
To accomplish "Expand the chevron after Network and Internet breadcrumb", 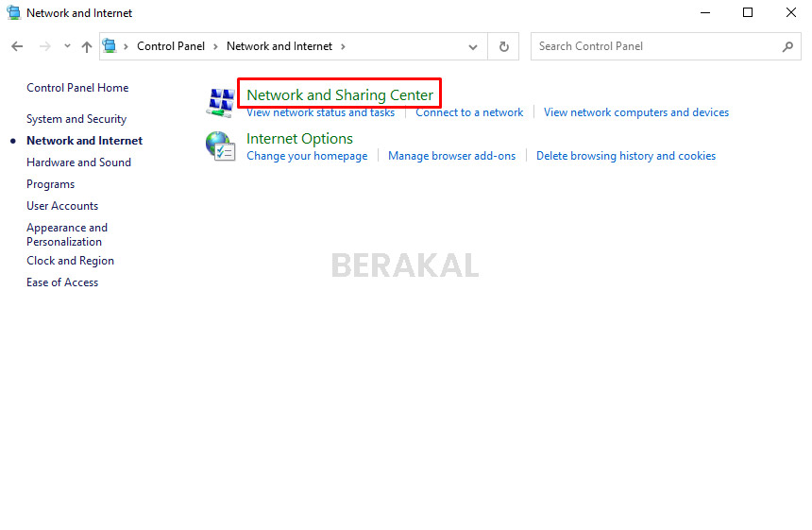I will pos(343,46).
